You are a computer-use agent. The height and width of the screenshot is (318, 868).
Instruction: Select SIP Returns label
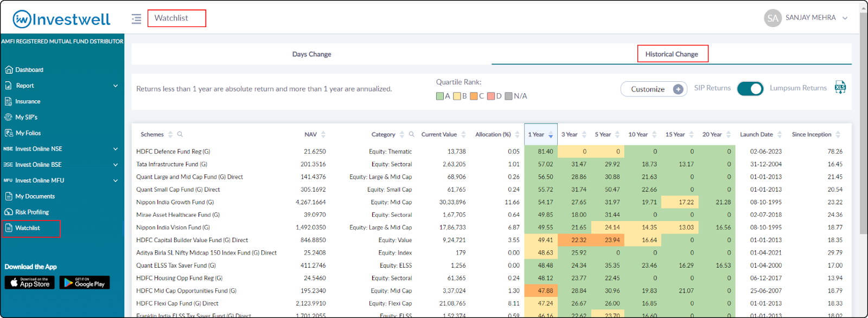[712, 88]
